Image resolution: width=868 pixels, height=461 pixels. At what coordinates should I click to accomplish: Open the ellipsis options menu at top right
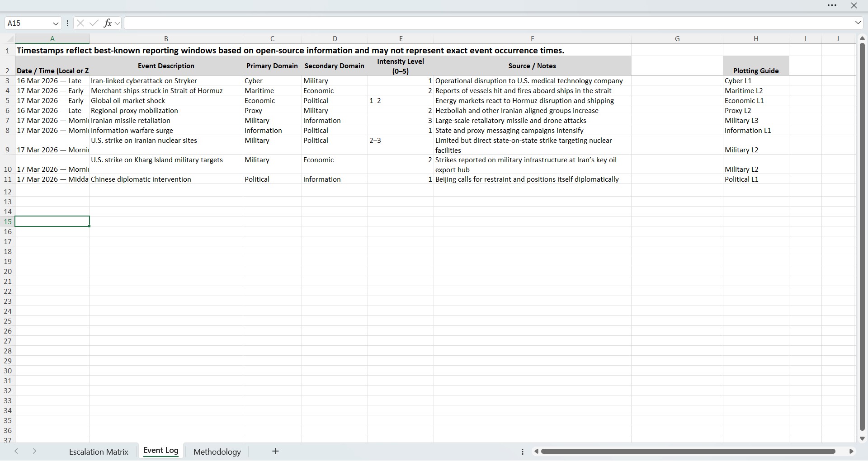pyautogui.click(x=832, y=5)
